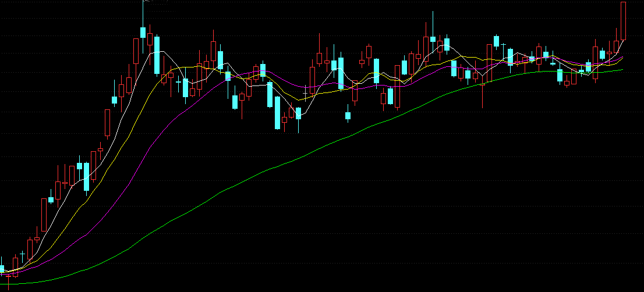Screen dimensions: 644x292
Task: Click the lowest red doji candle at chart start
Action: pos(8,277)
